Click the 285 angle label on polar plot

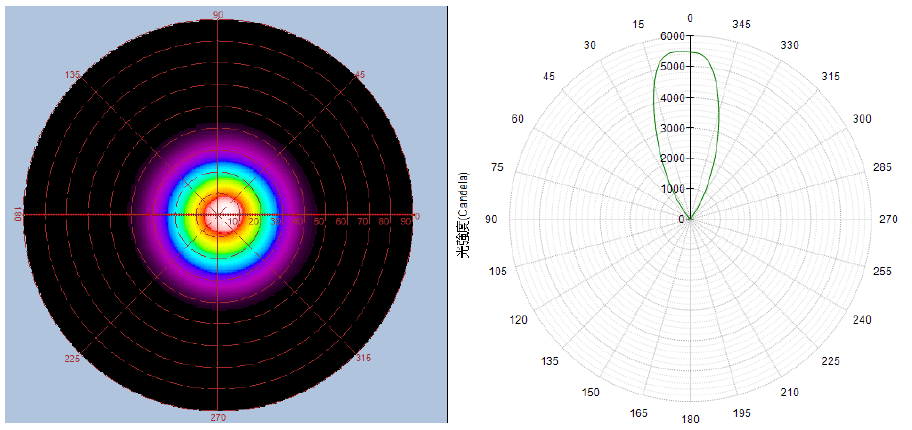pos(882,167)
